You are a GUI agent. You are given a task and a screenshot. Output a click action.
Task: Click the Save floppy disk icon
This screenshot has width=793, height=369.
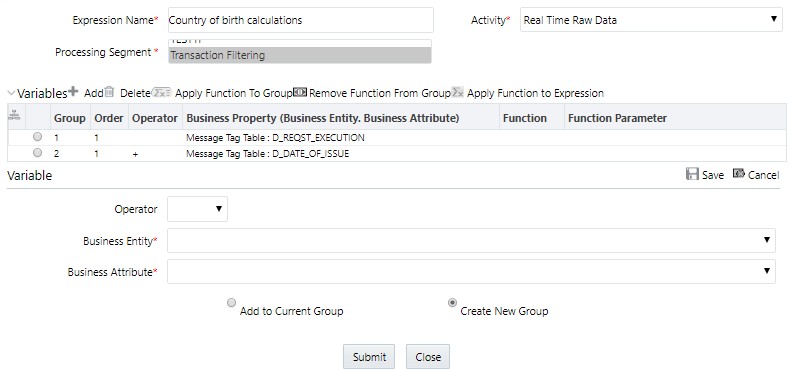click(692, 174)
